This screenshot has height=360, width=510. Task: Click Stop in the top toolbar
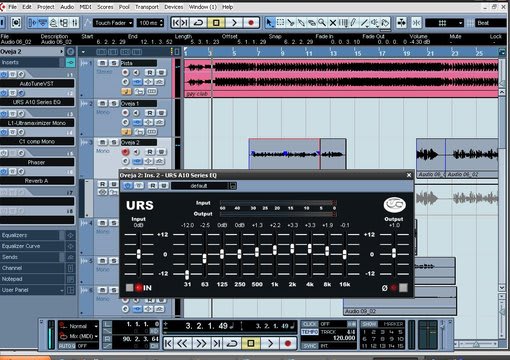[x=216, y=23]
